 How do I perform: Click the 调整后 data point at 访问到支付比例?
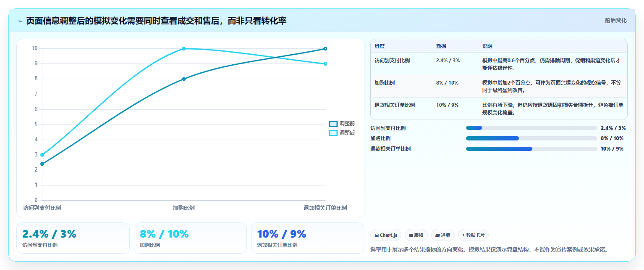(x=42, y=155)
